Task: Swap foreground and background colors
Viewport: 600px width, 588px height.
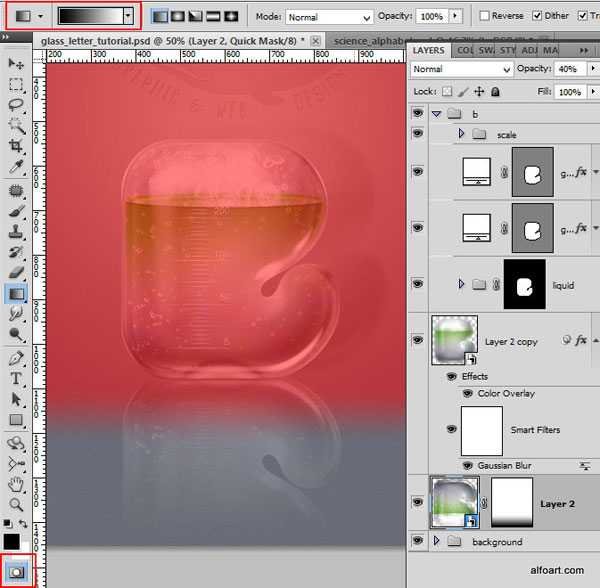Action: pos(24,523)
